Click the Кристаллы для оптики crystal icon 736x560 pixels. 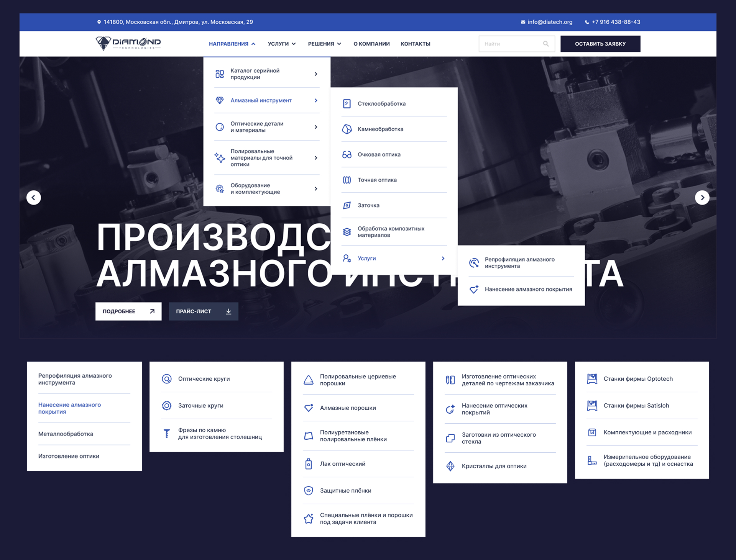click(x=450, y=466)
